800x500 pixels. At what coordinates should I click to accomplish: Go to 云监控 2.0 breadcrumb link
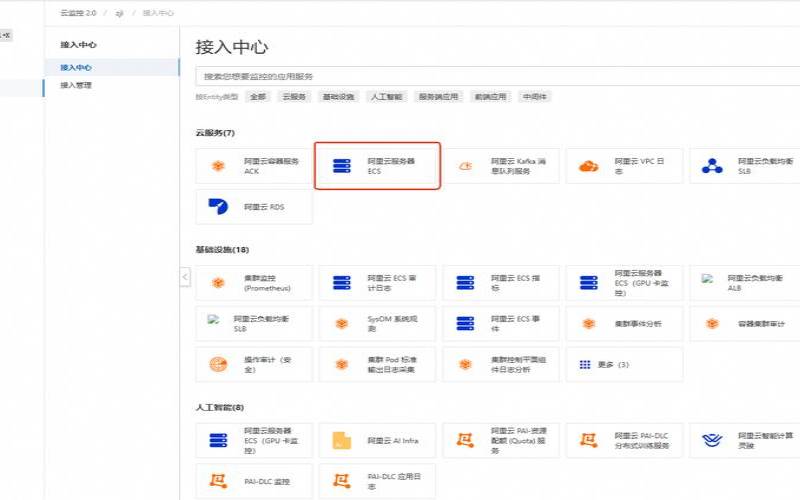click(78, 13)
